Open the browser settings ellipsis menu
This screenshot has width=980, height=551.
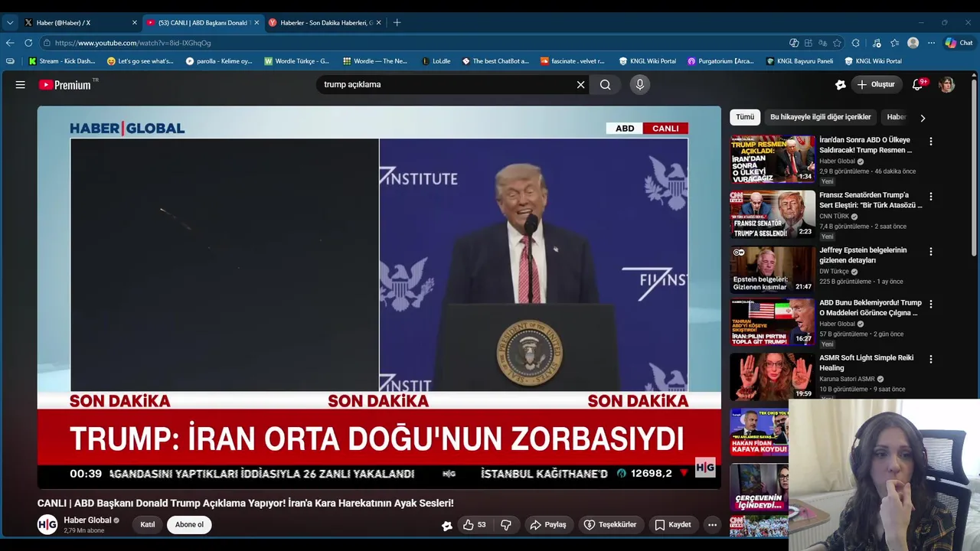931,43
